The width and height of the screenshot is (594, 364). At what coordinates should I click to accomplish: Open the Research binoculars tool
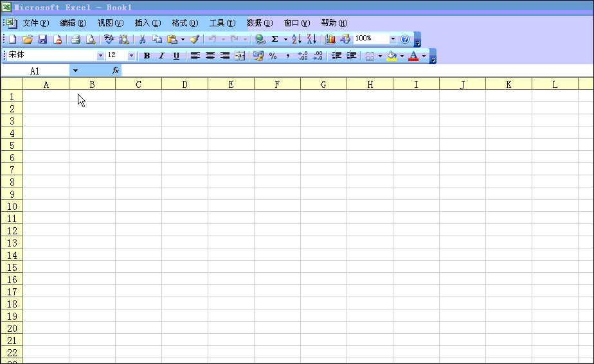pos(123,39)
